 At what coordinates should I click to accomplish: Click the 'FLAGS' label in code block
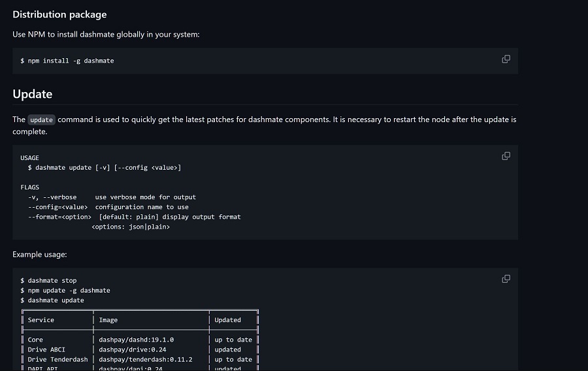(29, 187)
